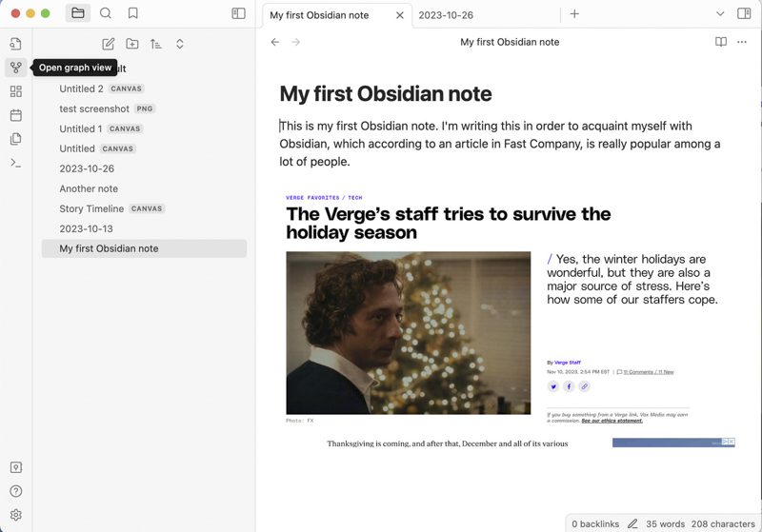Open note more options three-dot menu
Screen dimensions: 762x532
[x=742, y=42]
